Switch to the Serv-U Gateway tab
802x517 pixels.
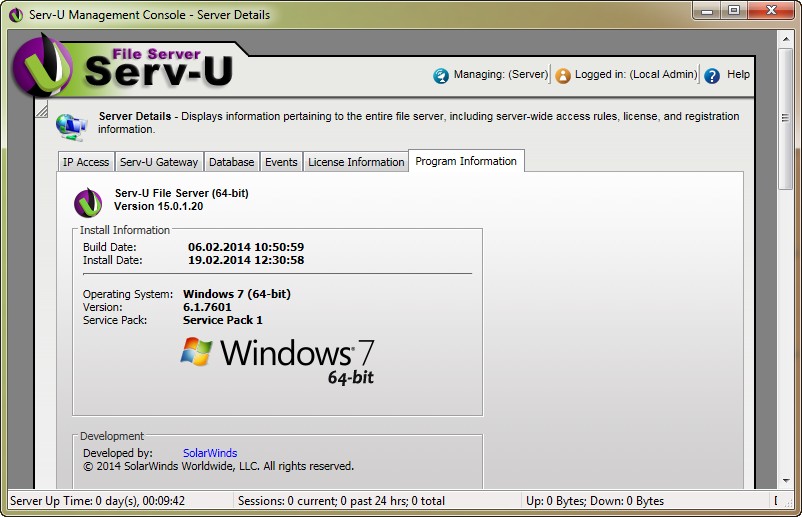[159, 162]
